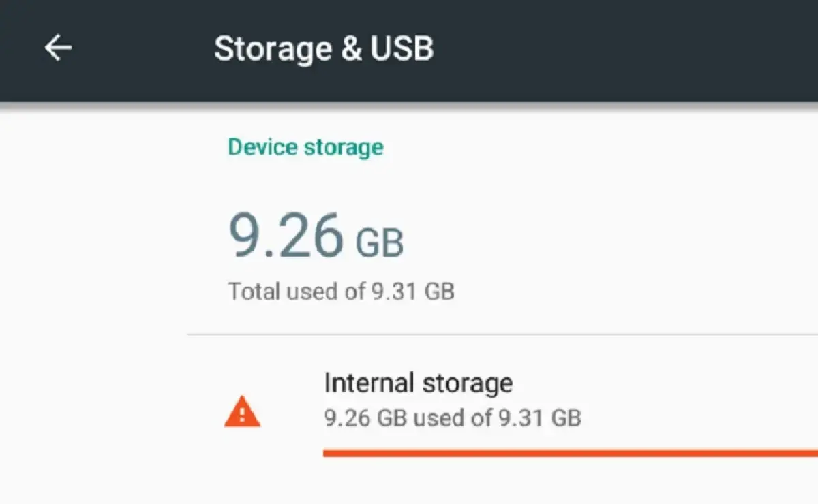
Task: Click header space between back arrow and title
Action: click(x=143, y=49)
